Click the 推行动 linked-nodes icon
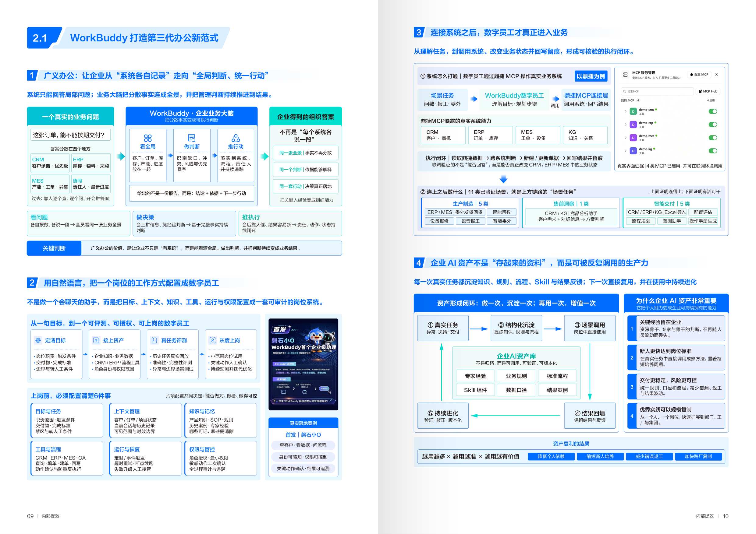 pos(236,138)
